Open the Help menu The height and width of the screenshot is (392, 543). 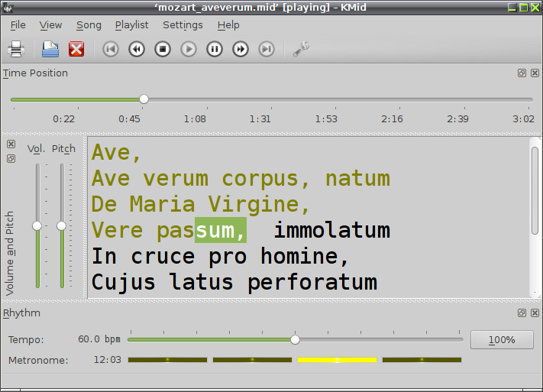(x=228, y=25)
